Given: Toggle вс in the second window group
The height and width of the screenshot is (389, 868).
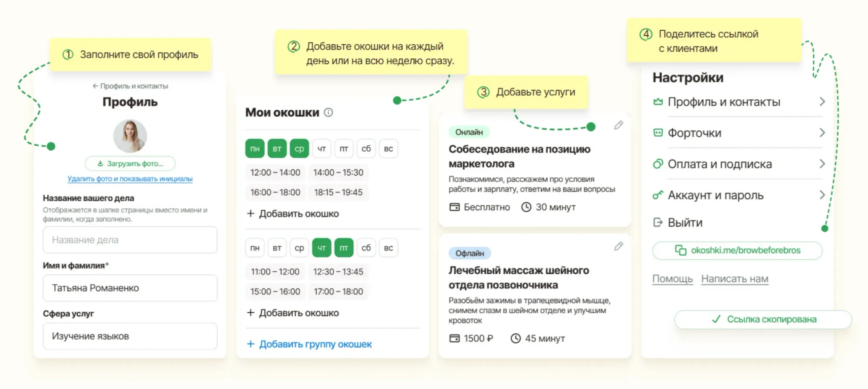Looking at the screenshot, I should pyautogui.click(x=388, y=248).
